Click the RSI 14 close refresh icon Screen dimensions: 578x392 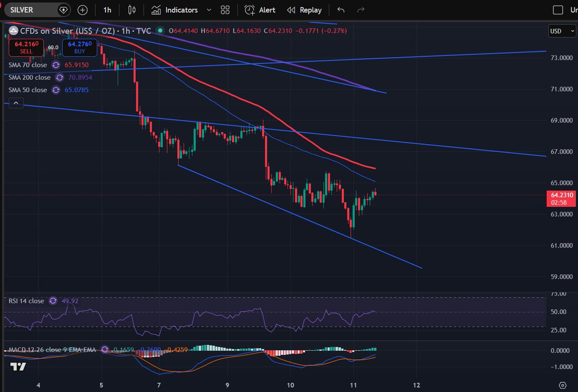(53, 301)
